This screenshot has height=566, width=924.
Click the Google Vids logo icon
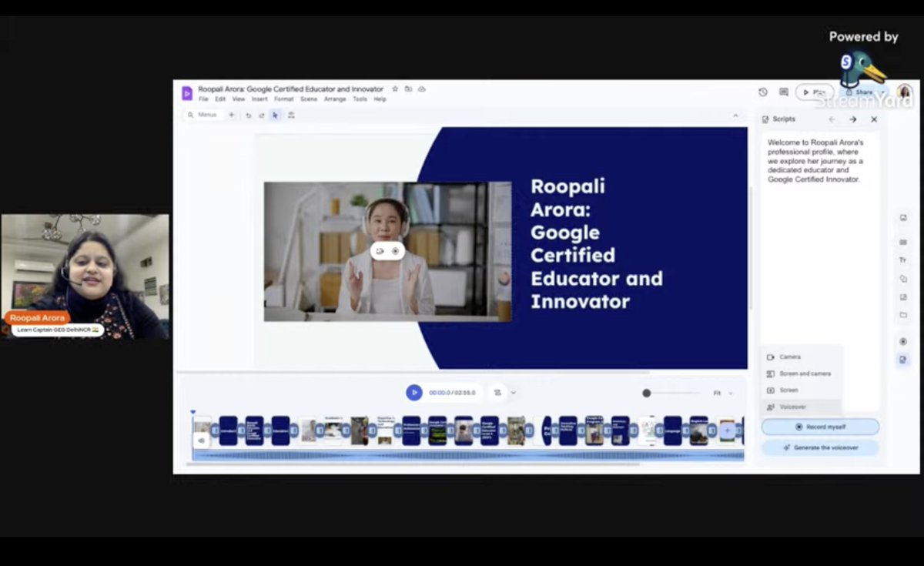187,93
